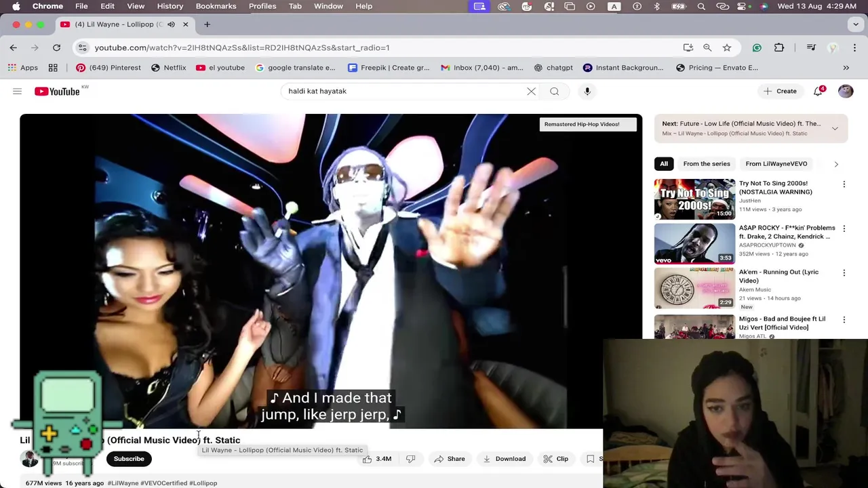Open the History menu
This screenshot has width=868, height=488.
[170, 6]
